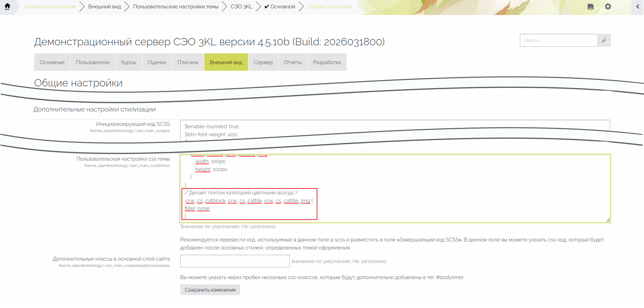Click the Сохранить изменения button
This screenshot has height=308, width=644.
pyautogui.click(x=210, y=290)
